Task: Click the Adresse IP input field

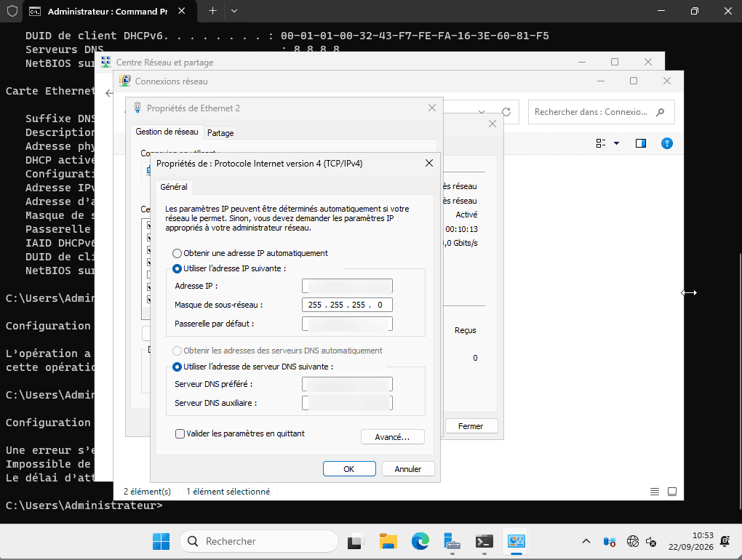Action: [x=347, y=286]
